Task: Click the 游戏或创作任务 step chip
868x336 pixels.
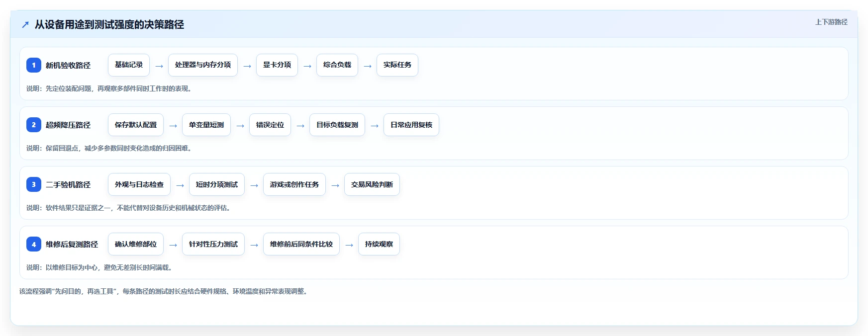Action: (x=294, y=184)
